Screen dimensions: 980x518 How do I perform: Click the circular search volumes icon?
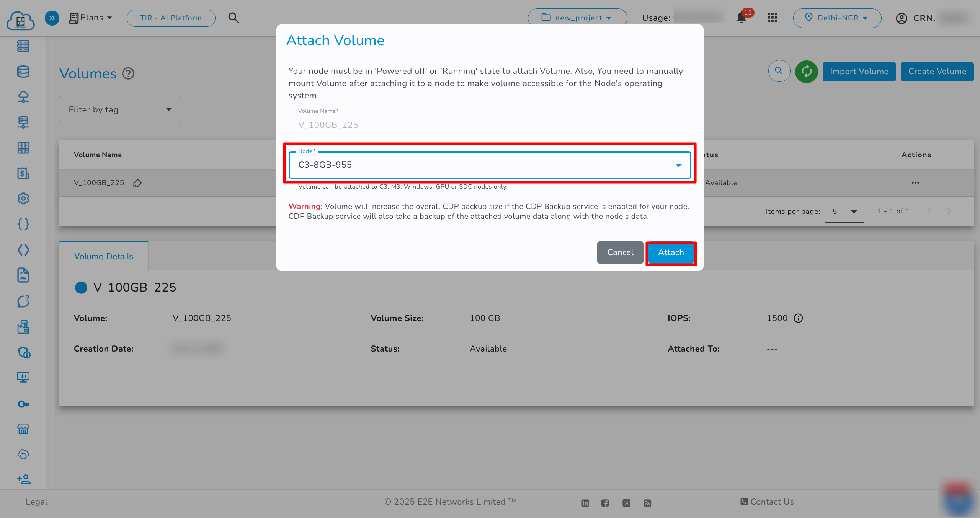point(779,71)
